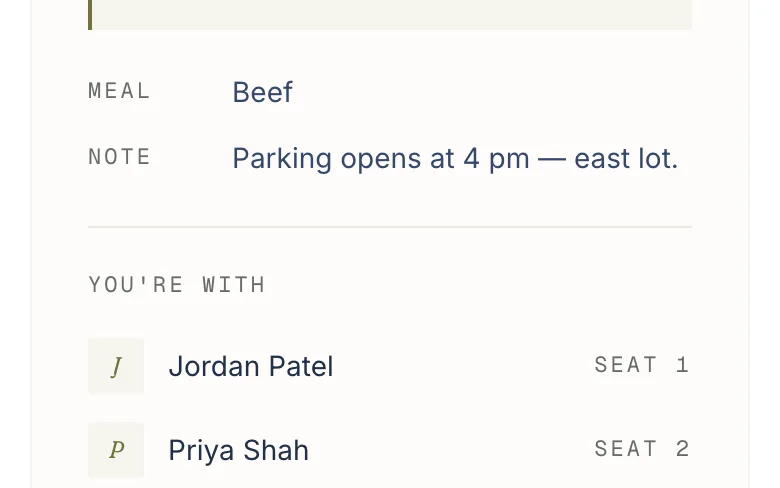
Task: Select the first name Jordan
Action: pos(214,367)
